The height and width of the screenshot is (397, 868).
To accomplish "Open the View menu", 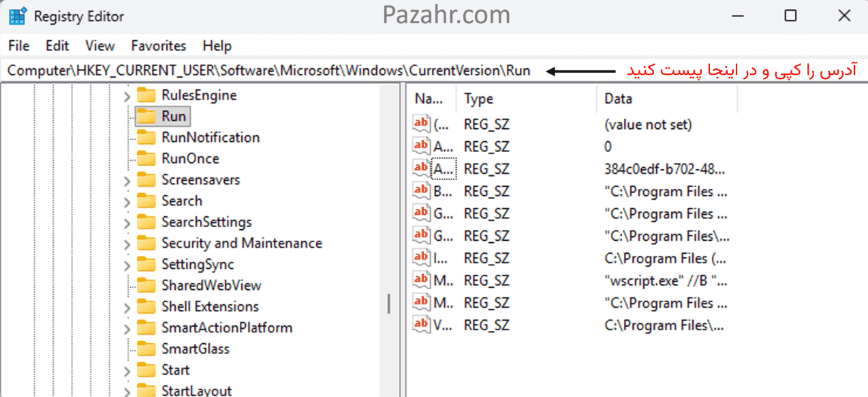I will tap(100, 46).
